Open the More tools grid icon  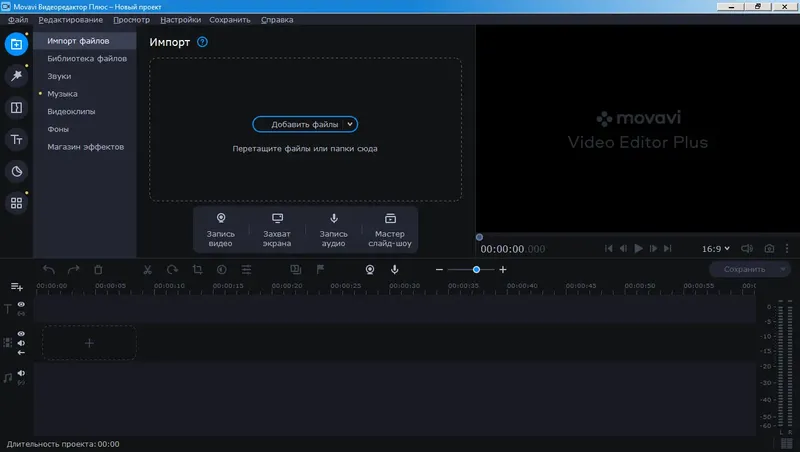click(16, 203)
